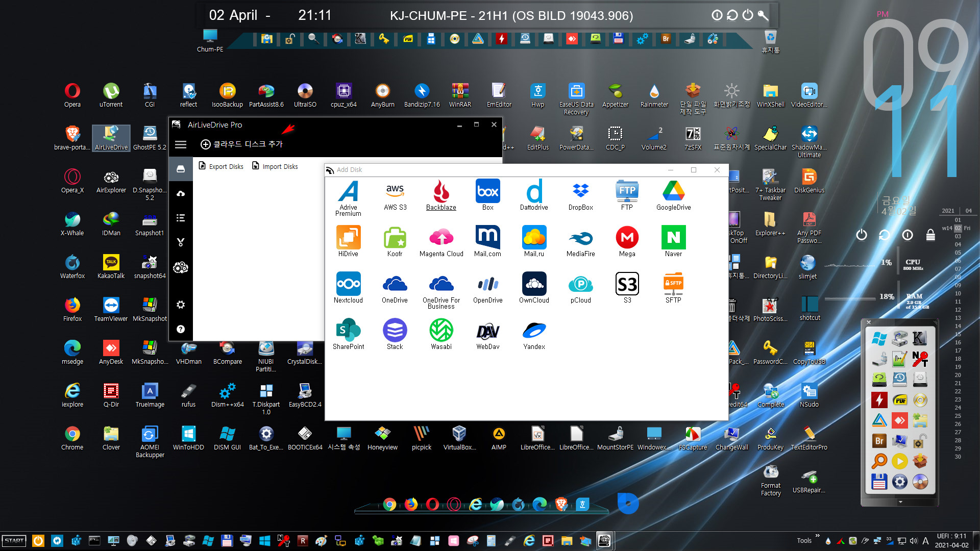The image size is (980, 551).
Task: Open cloud upload tab in AirLiveDrive sidebar
Action: coord(181,193)
